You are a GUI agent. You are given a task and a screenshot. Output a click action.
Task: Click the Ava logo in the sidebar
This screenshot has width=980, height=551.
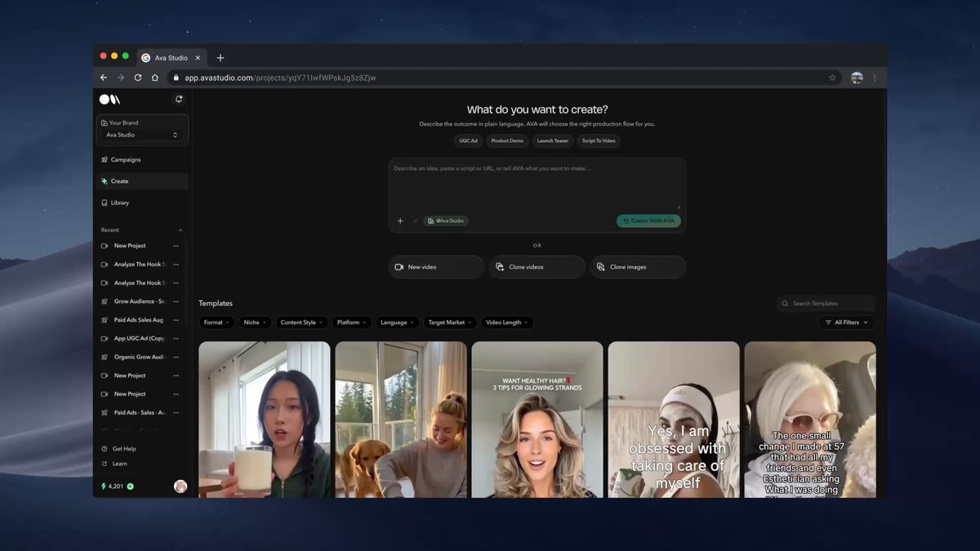[x=109, y=100]
